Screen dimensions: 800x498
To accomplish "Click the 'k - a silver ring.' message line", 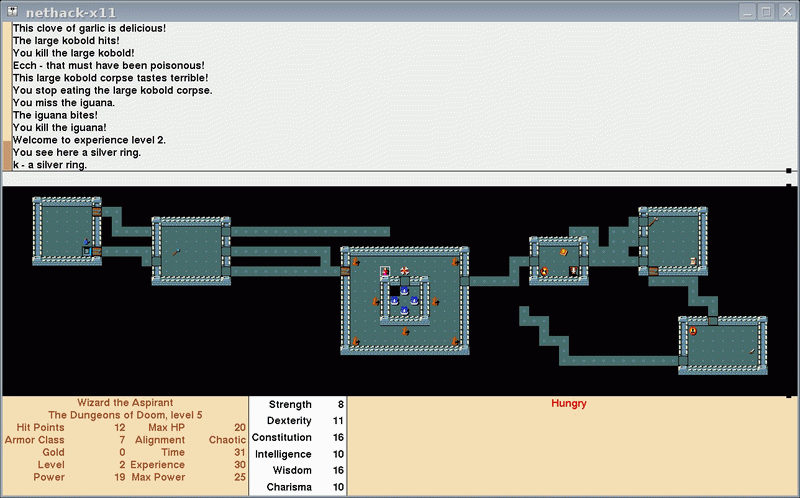I will 50,165.
